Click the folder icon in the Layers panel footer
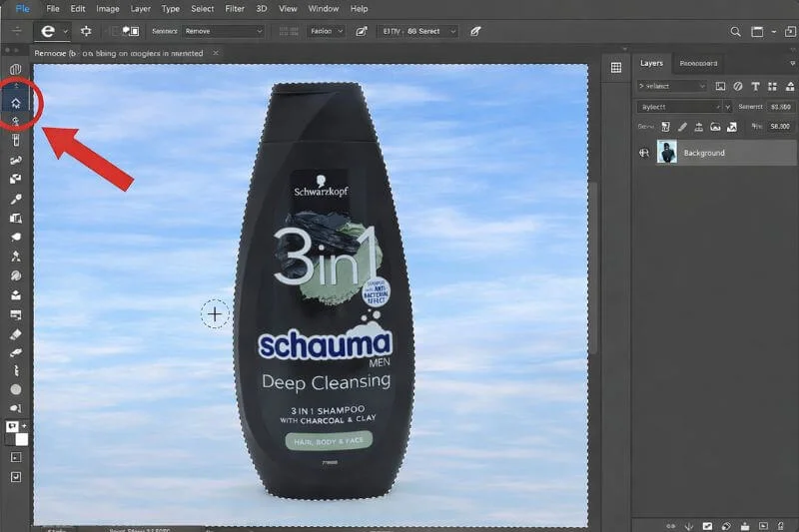Screen dimensions: 799x532 [745, 526]
